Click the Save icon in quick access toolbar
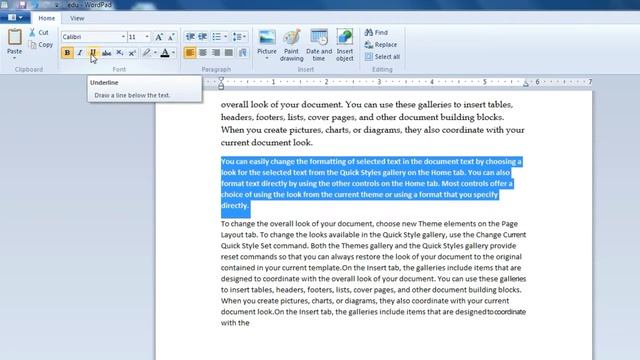 tap(22, 5)
